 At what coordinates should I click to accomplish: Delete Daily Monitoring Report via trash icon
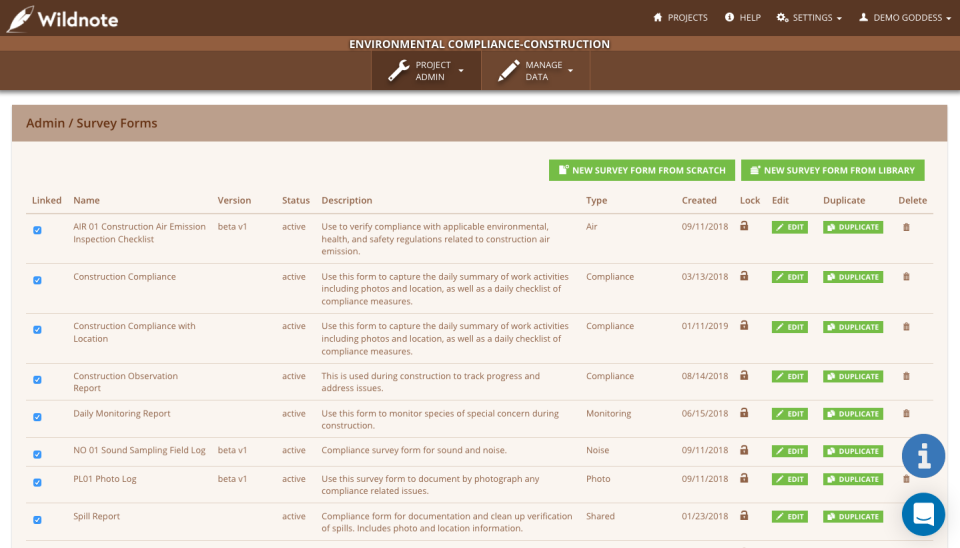[906, 414]
